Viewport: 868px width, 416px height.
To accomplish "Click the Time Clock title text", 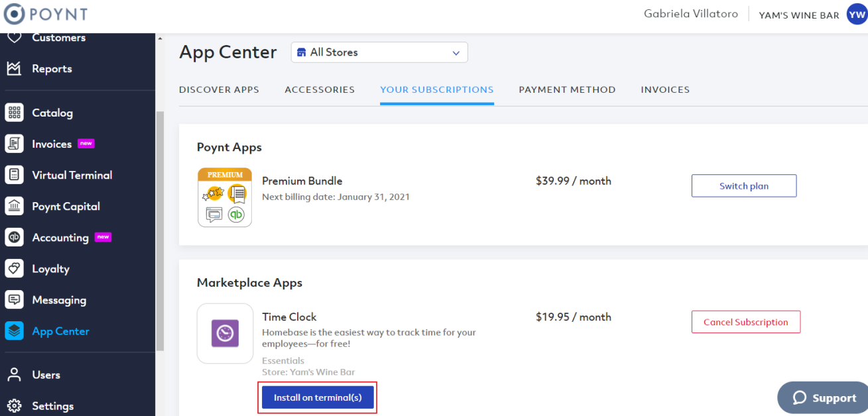I will click(x=289, y=317).
